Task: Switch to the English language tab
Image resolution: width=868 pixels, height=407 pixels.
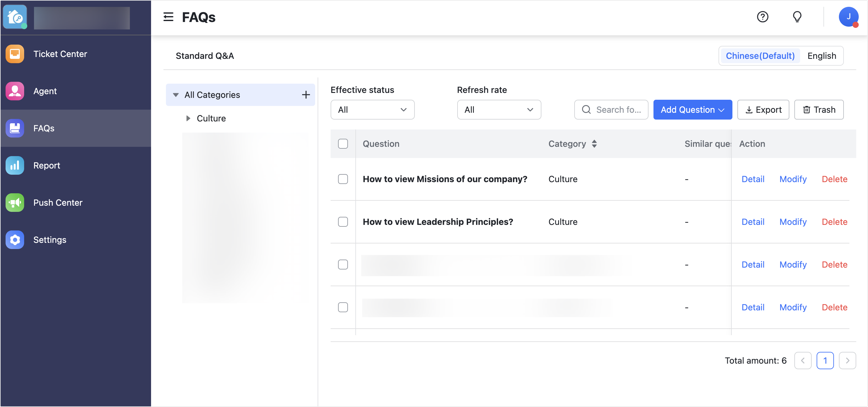Action: (x=821, y=56)
